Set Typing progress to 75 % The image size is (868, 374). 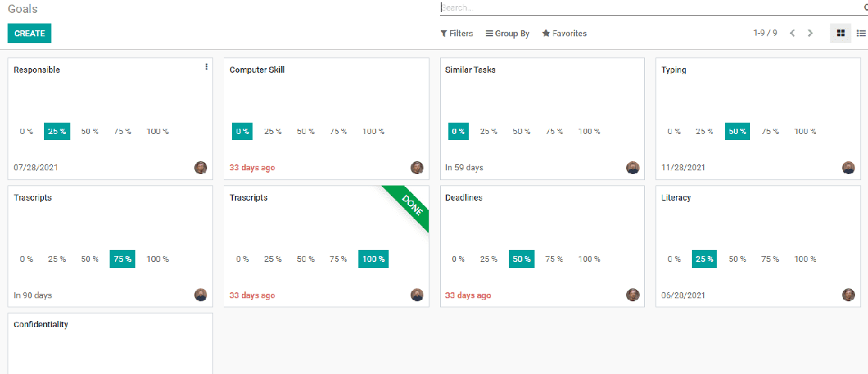point(769,131)
